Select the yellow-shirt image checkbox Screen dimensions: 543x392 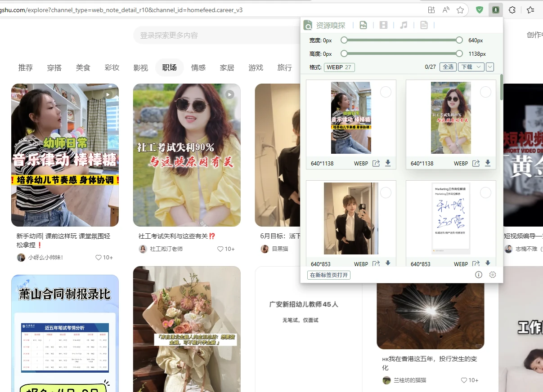click(x=485, y=92)
